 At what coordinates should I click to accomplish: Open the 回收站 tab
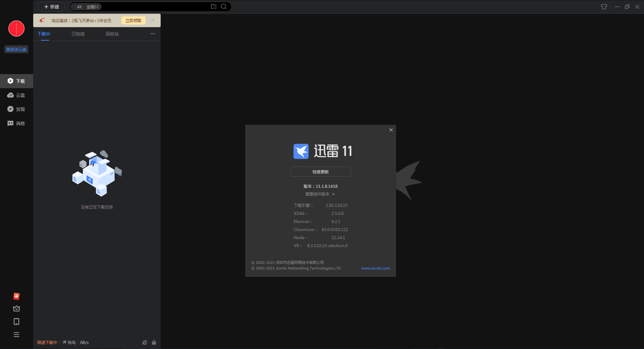pyautogui.click(x=112, y=34)
